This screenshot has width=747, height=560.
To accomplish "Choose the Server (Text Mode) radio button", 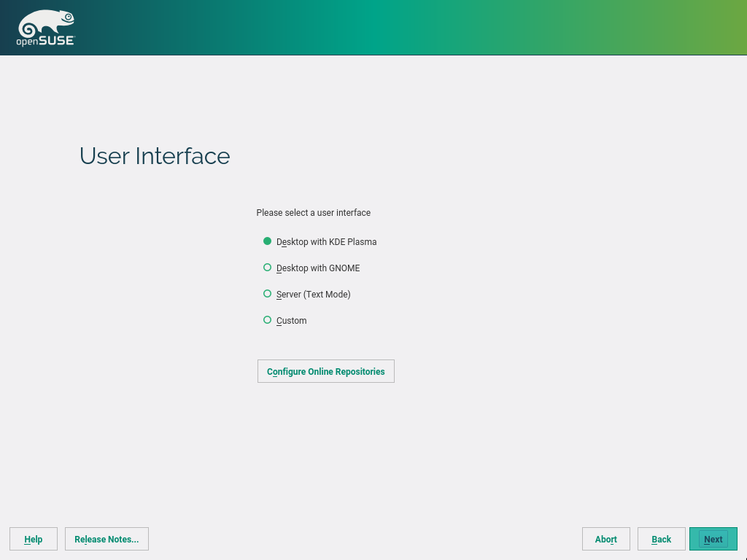I will point(267,294).
